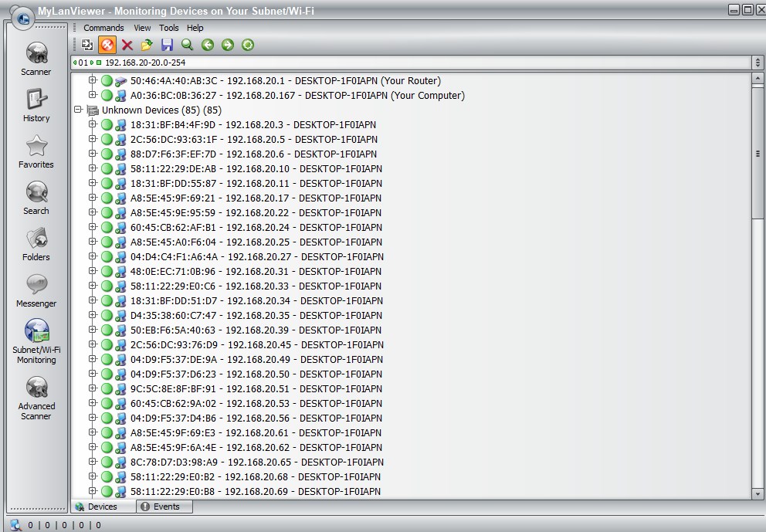
Task: Open the subnet address dropdown arrow
Action: click(758, 63)
